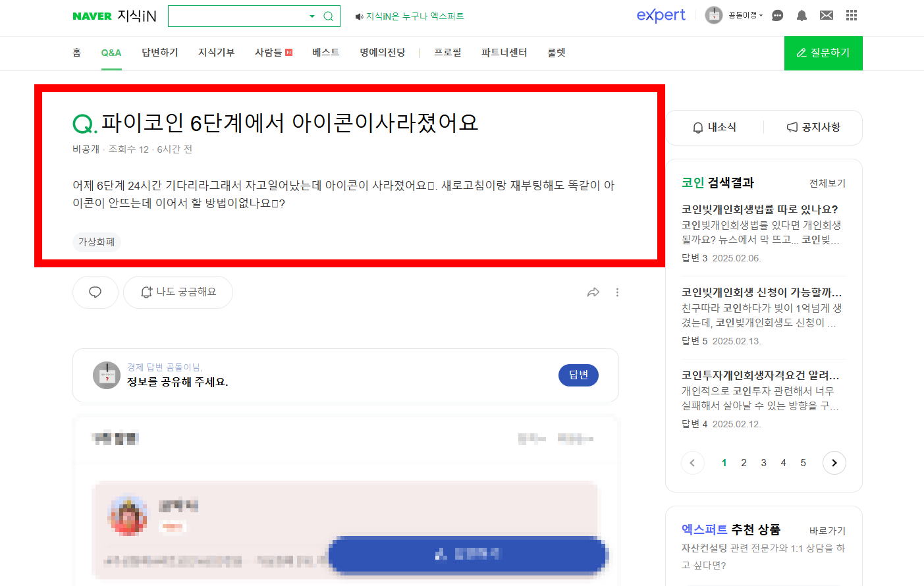Click the answerer avatar beside 정보를 공유해 주세요
The width and height of the screenshot is (924, 586).
pos(107,375)
